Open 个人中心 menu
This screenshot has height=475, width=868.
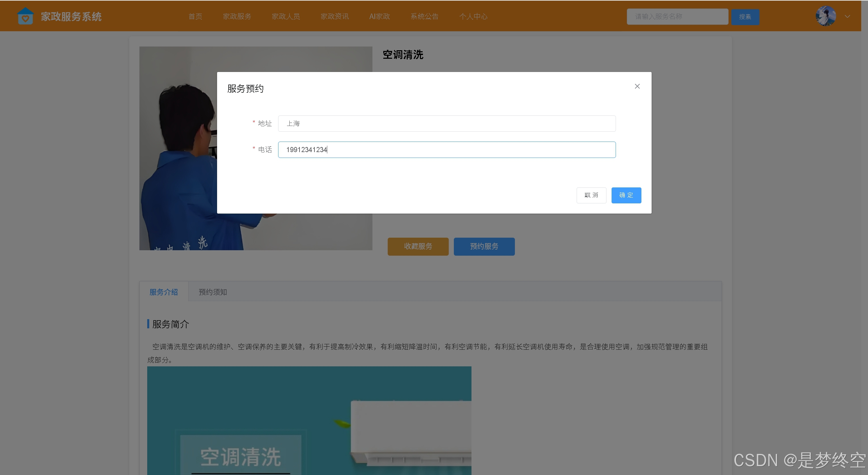(473, 16)
